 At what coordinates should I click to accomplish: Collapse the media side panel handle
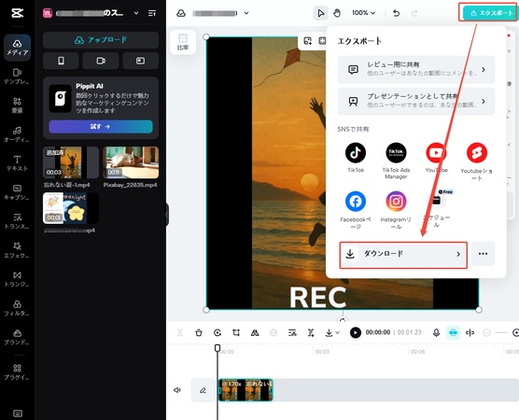[x=167, y=215]
